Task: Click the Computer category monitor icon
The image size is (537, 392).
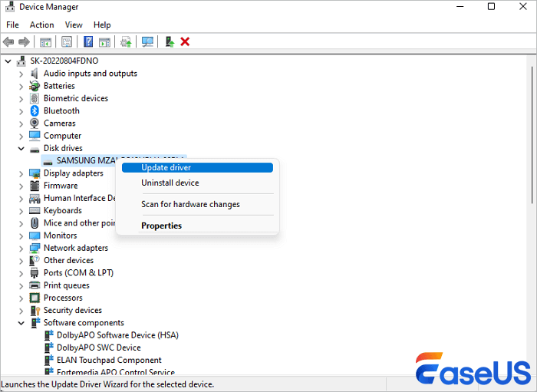Action: 35,136
